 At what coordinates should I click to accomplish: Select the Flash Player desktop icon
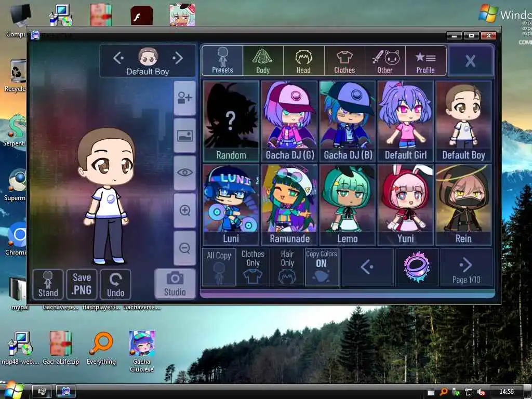(141, 15)
